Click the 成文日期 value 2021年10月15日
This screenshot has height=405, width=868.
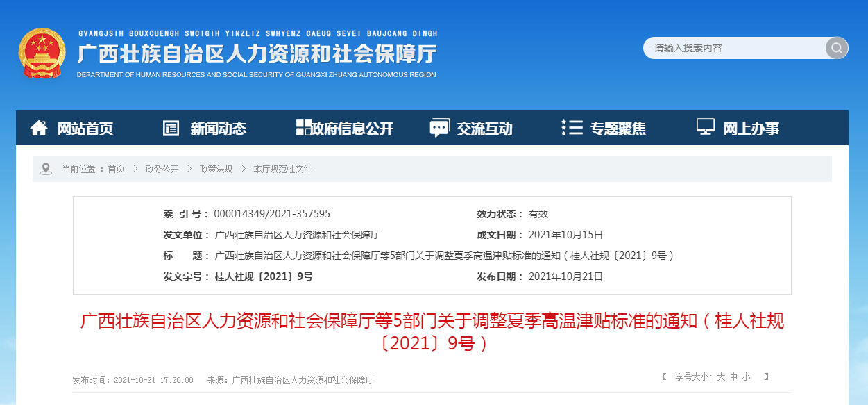pos(565,235)
